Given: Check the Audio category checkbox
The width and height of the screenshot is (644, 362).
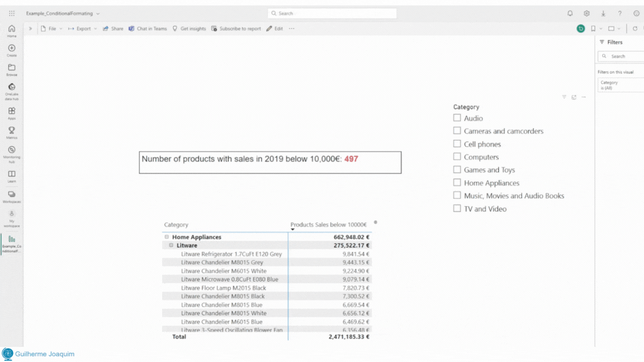Looking at the screenshot, I should [x=457, y=118].
